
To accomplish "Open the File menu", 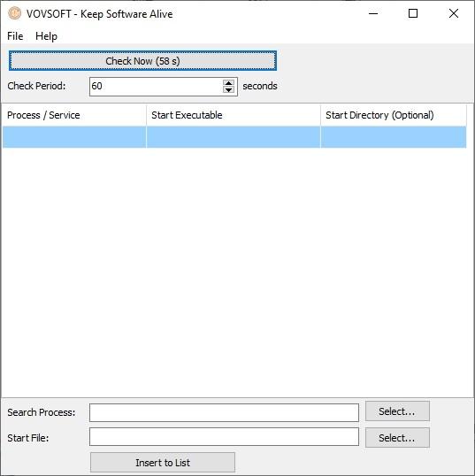I will [15, 36].
